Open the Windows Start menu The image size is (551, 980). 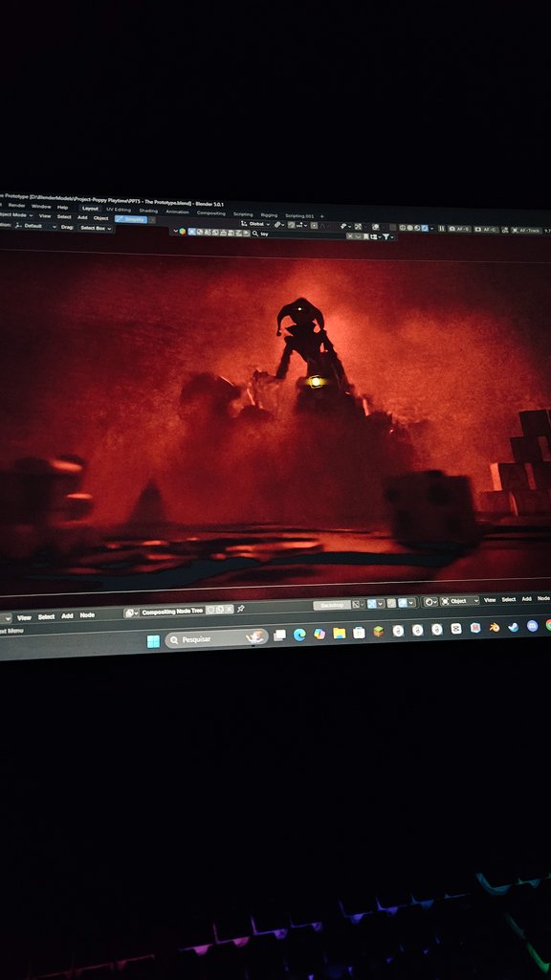(153, 641)
